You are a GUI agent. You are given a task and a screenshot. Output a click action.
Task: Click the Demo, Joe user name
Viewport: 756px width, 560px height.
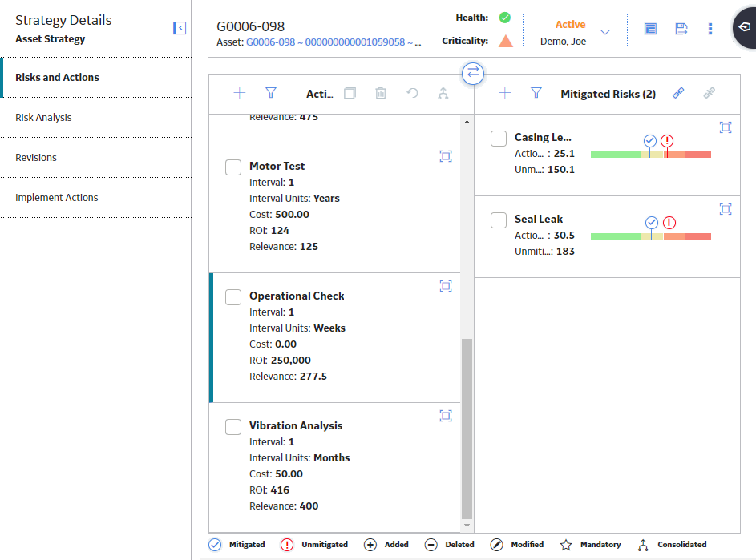[563, 42]
